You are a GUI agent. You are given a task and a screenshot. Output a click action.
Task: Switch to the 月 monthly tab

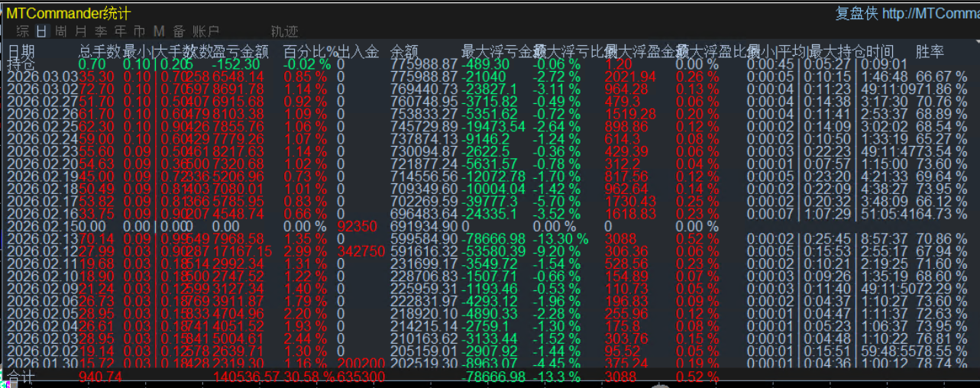pyautogui.click(x=80, y=31)
